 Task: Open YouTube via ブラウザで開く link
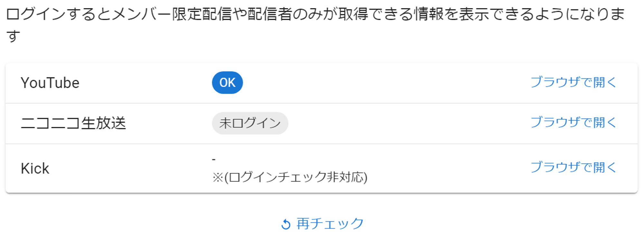[x=573, y=82]
